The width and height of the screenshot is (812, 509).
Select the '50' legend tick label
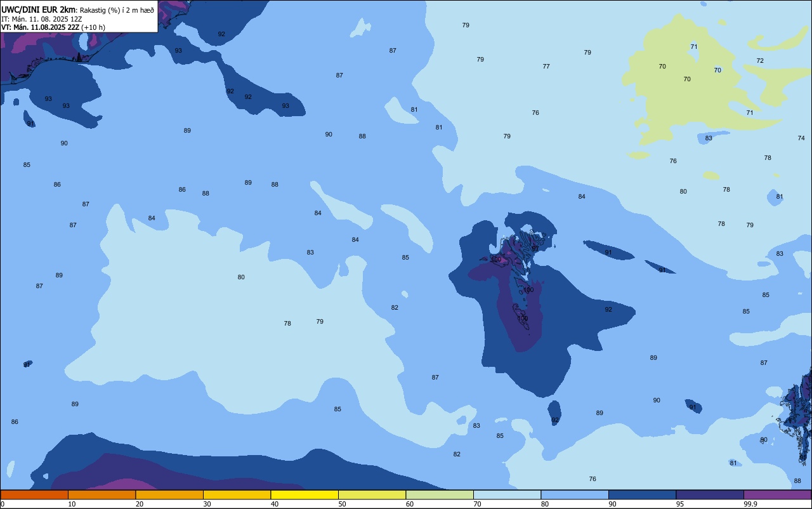[x=342, y=504]
